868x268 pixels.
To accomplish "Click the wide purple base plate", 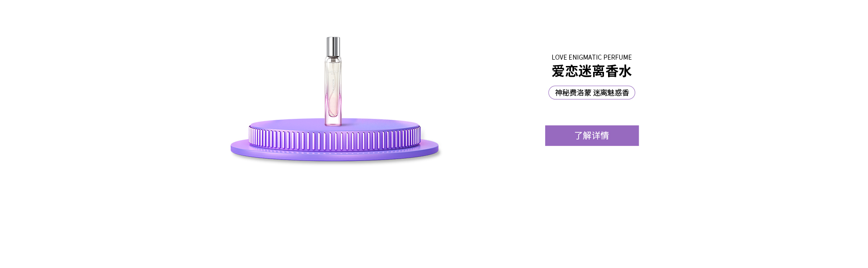I will click(x=335, y=150).
